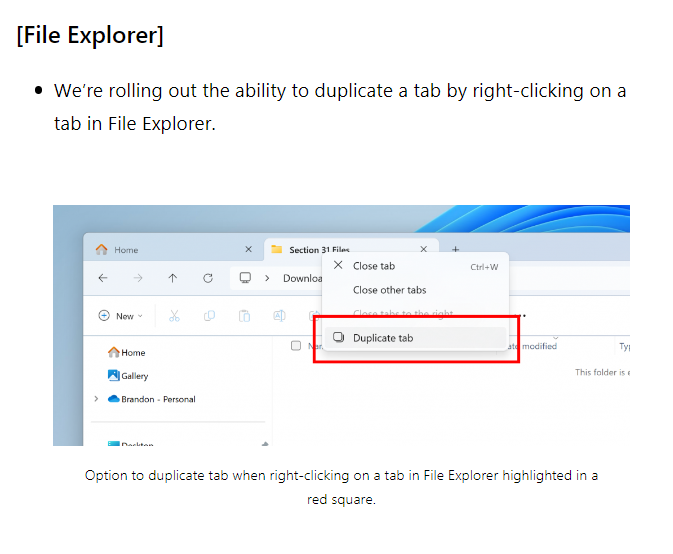Click the Refresh icon

(208, 278)
